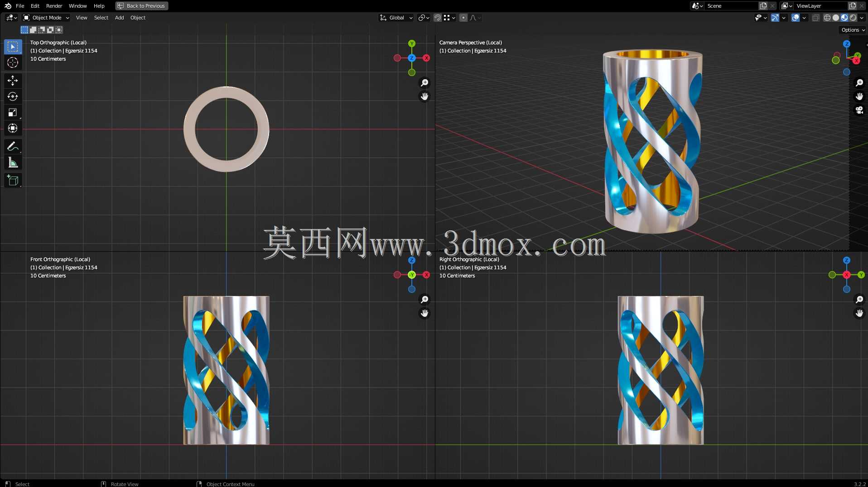This screenshot has height=487, width=868.
Task: Toggle show overlays button
Action: pyautogui.click(x=796, y=18)
